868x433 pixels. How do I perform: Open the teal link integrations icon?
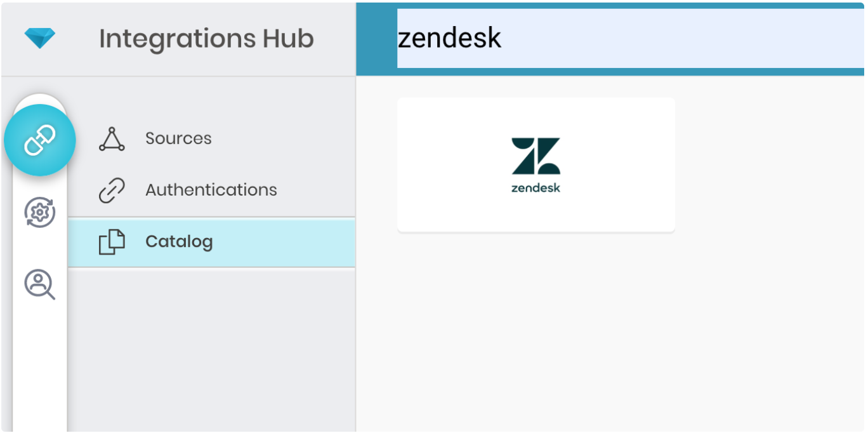pos(40,140)
